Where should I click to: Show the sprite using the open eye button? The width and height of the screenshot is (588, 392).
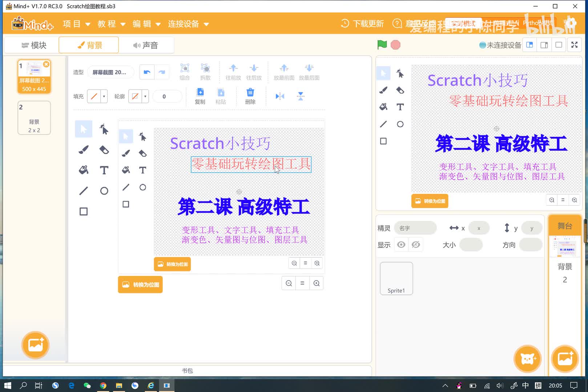(x=401, y=245)
